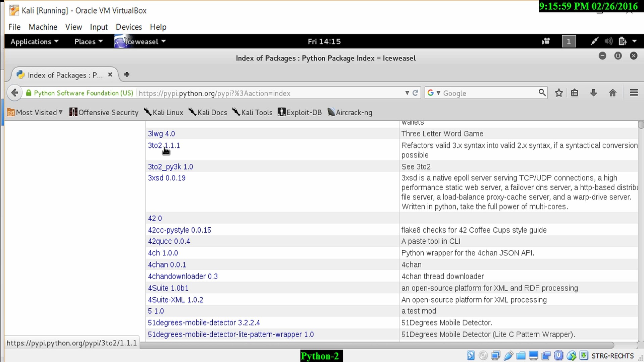Click VirtualBox optical disk status icon

483,356
